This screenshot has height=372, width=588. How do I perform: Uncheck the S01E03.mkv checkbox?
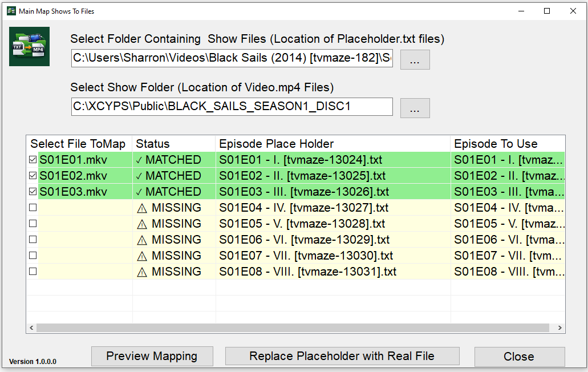tap(33, 192)
